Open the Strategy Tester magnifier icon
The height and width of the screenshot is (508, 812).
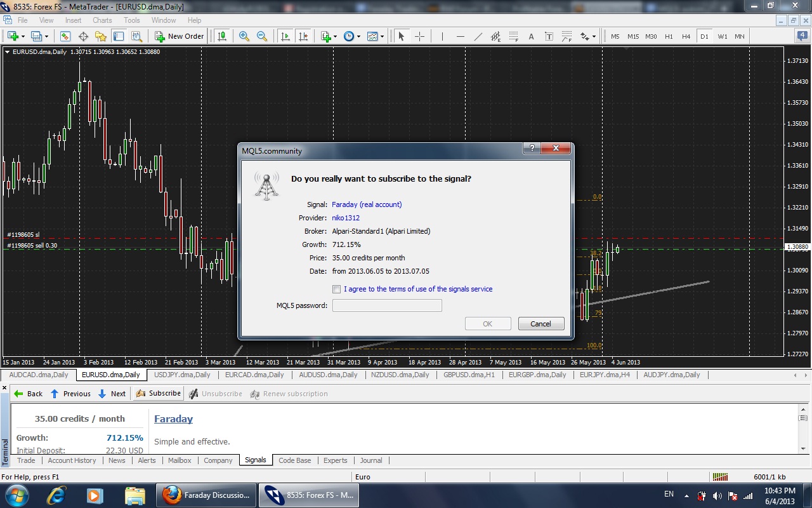coord(136,36)
